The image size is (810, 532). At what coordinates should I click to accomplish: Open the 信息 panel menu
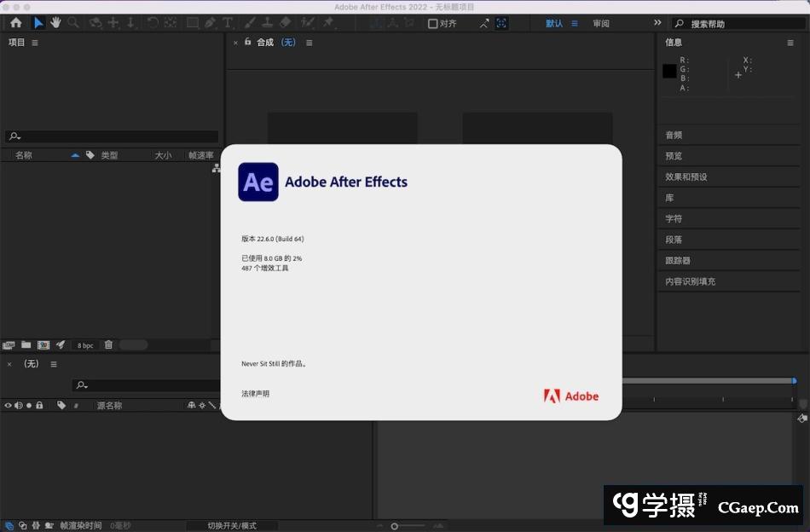coord(790,43)
